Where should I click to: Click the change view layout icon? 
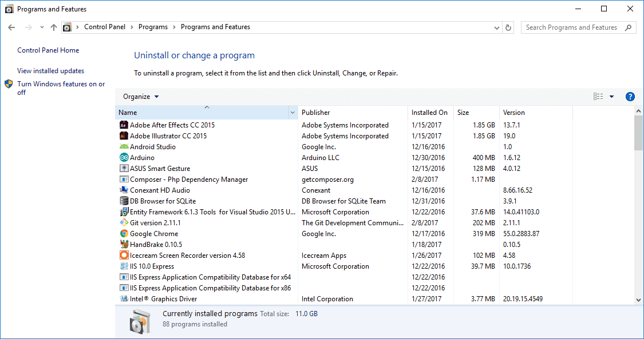(598, 97)
